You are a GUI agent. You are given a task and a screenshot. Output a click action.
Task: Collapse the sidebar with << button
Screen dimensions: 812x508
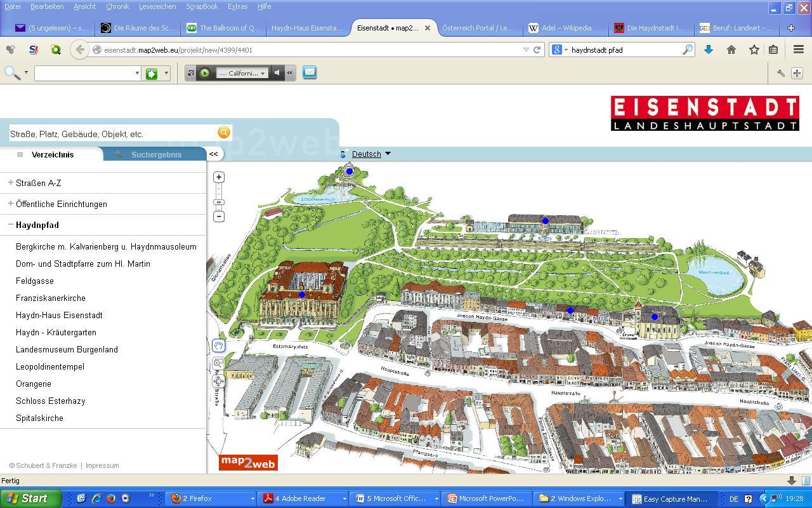214,154
